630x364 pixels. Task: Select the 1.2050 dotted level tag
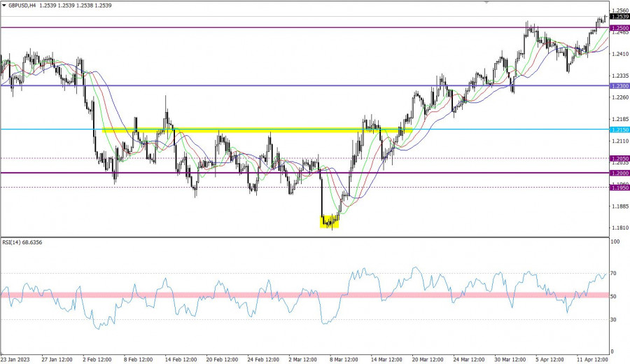619,159
